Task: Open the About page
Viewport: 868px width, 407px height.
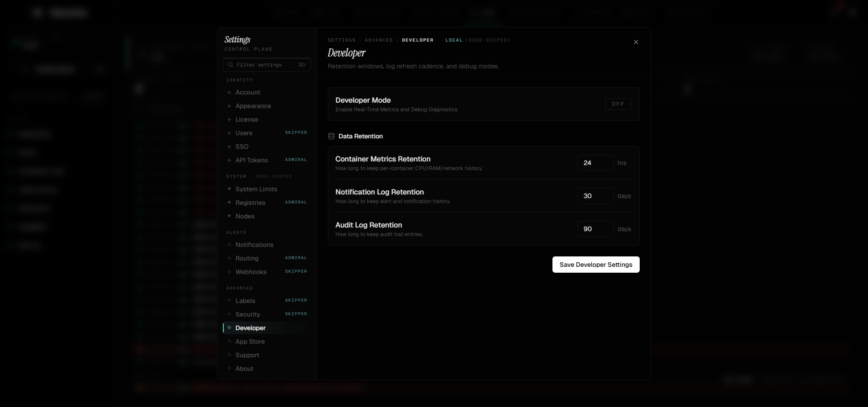Action: pyautogui.click(x=267, y=369)
